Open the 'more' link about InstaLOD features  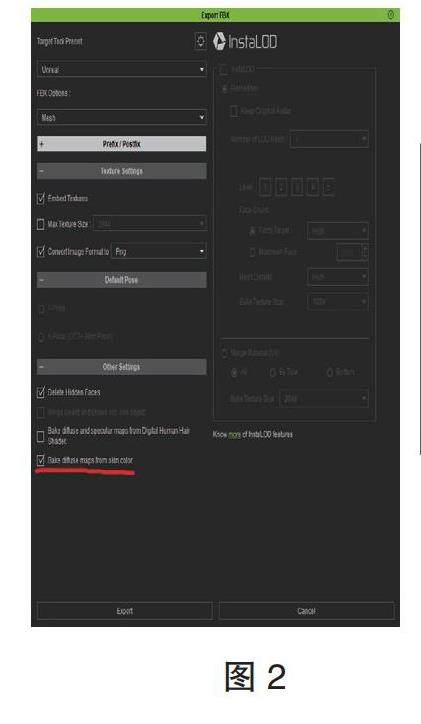click(x=235, y=434)
